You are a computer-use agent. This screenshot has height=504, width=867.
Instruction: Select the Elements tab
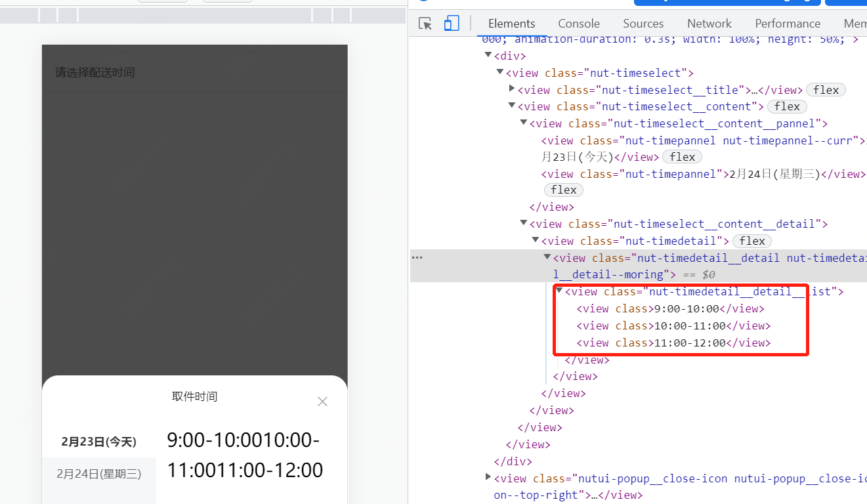pyautogui.click(x=512, y=24)
